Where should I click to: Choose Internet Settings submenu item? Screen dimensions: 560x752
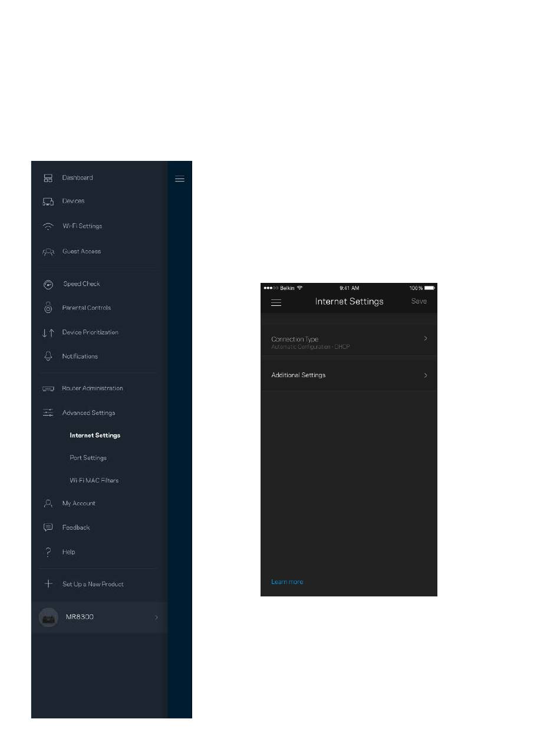[x=95, y=436]
